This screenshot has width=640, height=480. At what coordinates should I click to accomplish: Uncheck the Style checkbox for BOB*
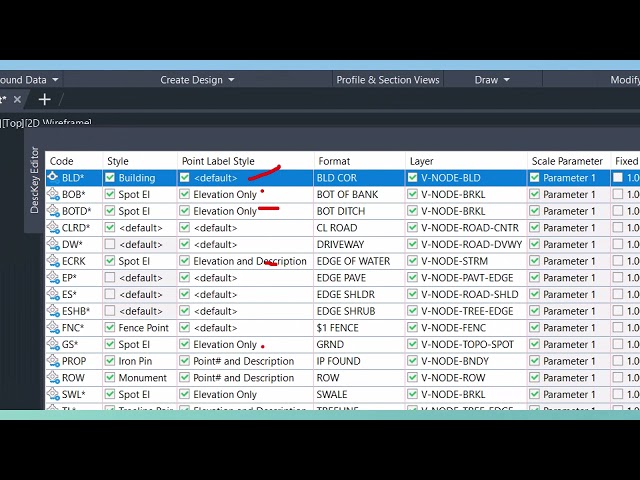110,195
